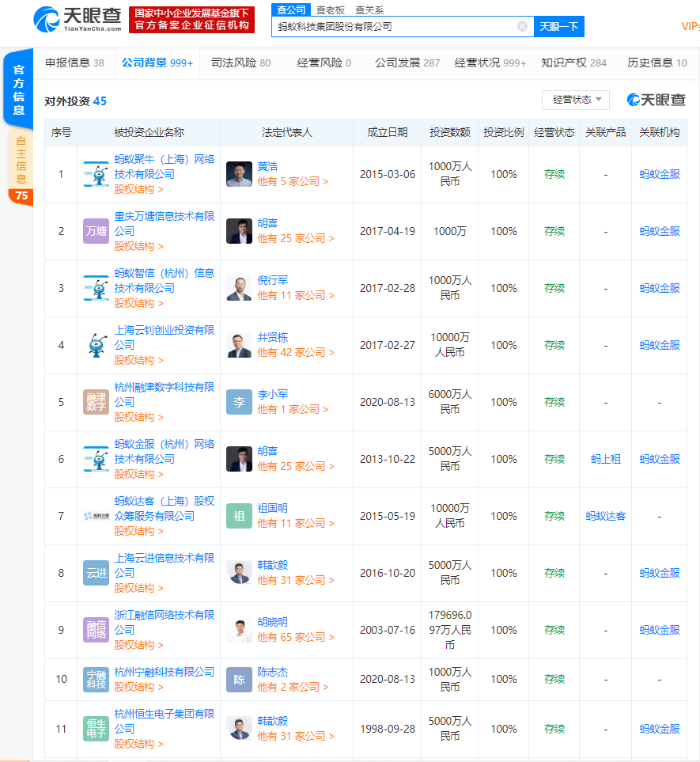Open the 经营状态 filter dropdown
This screenshot has width=700, height=762.
(576, 100)
